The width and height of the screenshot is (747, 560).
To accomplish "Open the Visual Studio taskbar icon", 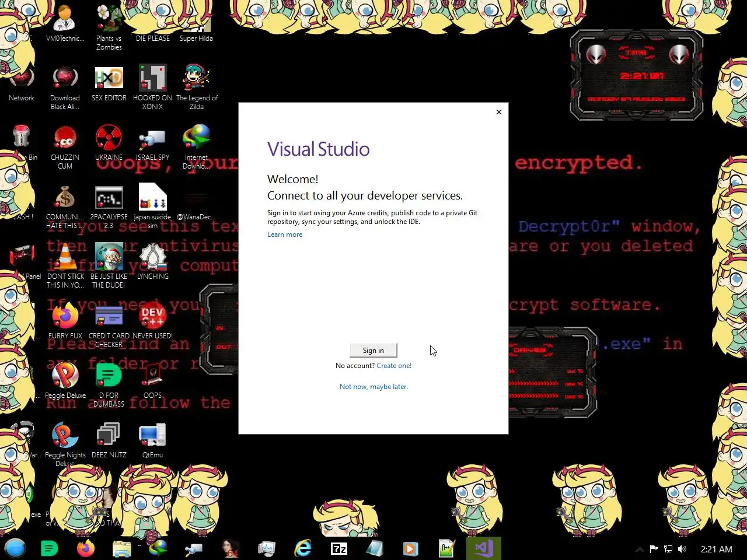I will point(484,548).
